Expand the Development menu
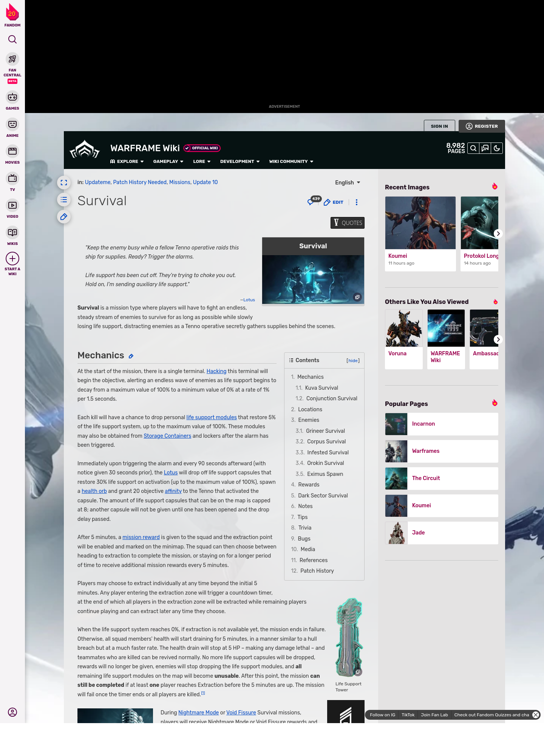 240,161
